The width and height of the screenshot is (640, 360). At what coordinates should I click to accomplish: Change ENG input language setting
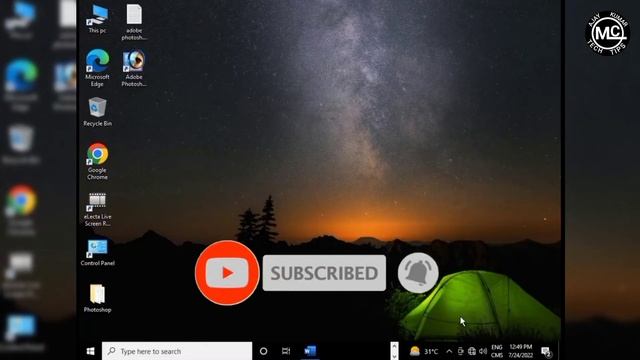[x=497, y=351]
